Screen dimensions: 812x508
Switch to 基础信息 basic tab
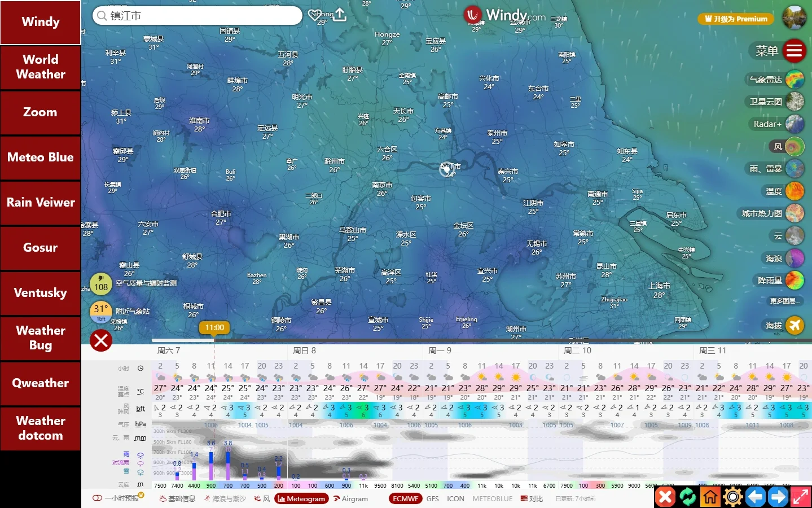(178, 499)
